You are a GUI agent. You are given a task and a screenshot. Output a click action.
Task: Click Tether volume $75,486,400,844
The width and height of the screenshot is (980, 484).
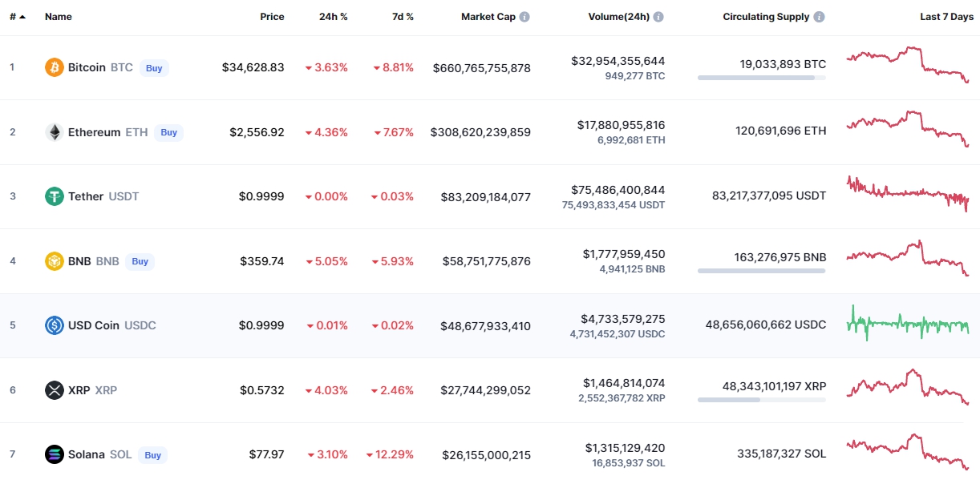(618, 190)
